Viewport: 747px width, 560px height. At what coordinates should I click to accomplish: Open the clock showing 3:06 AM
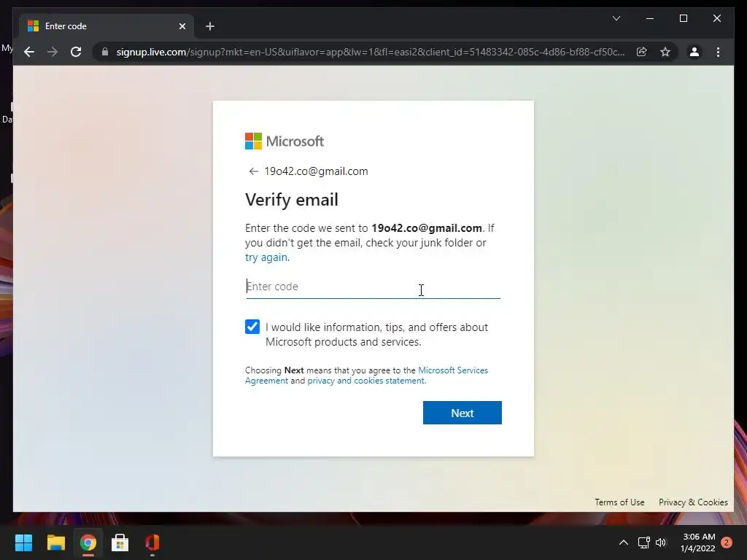click(x=698, y=542)
